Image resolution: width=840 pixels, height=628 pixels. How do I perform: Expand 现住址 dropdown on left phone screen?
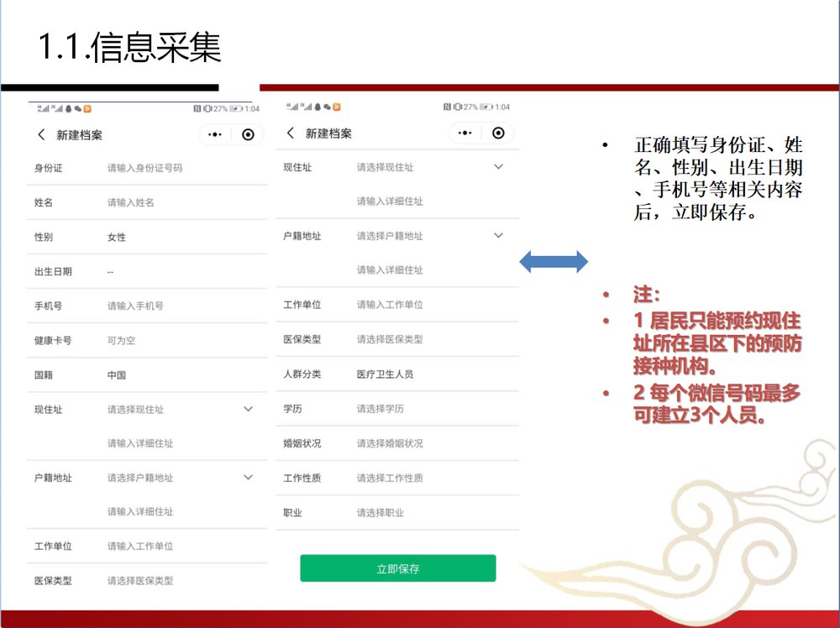coord(248,409)
